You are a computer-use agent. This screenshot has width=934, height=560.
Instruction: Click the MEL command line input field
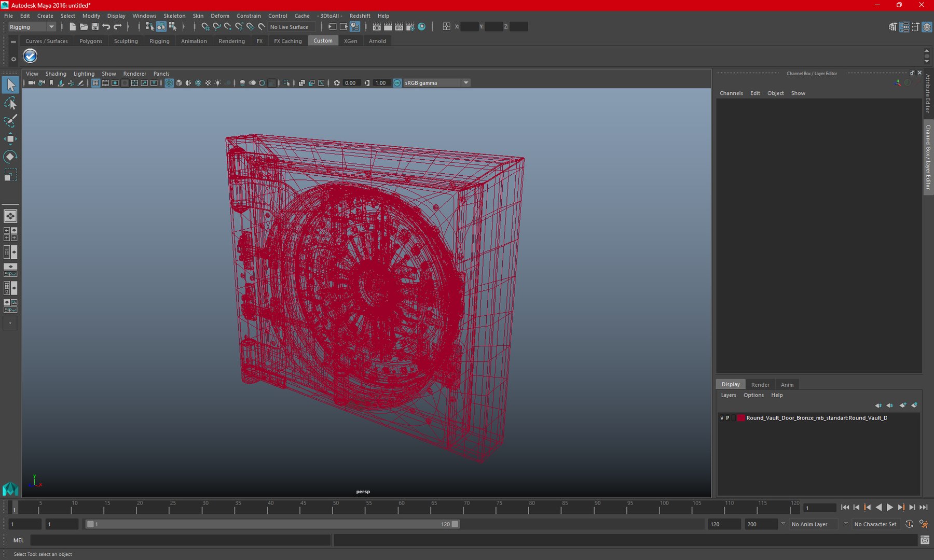(180, 540)
